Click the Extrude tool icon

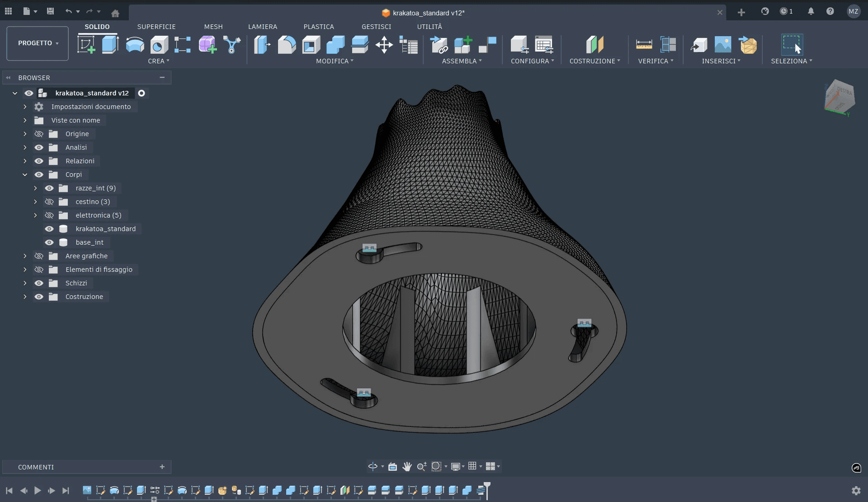pos(110,45)
